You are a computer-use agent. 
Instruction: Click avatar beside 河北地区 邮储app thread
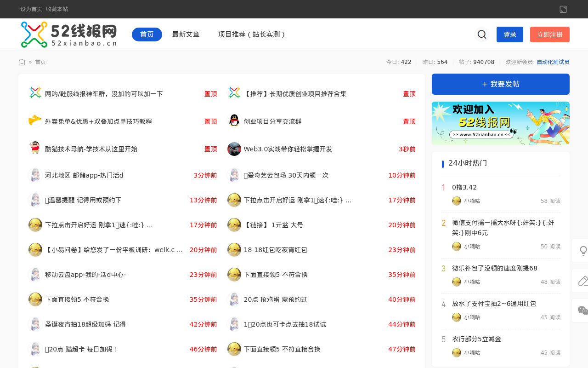35,175
